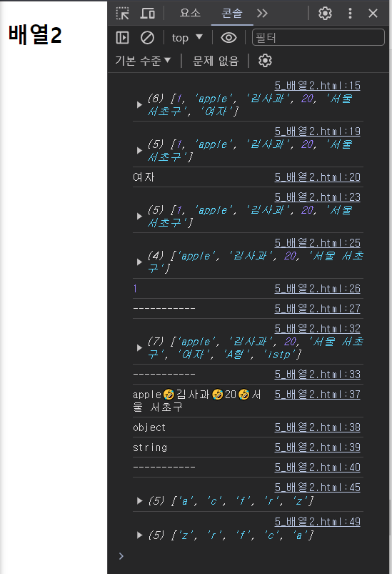Select the joined apple🤣김사과 string output
392x574 pixels.
pyautogui.click(x=197, y=401)
